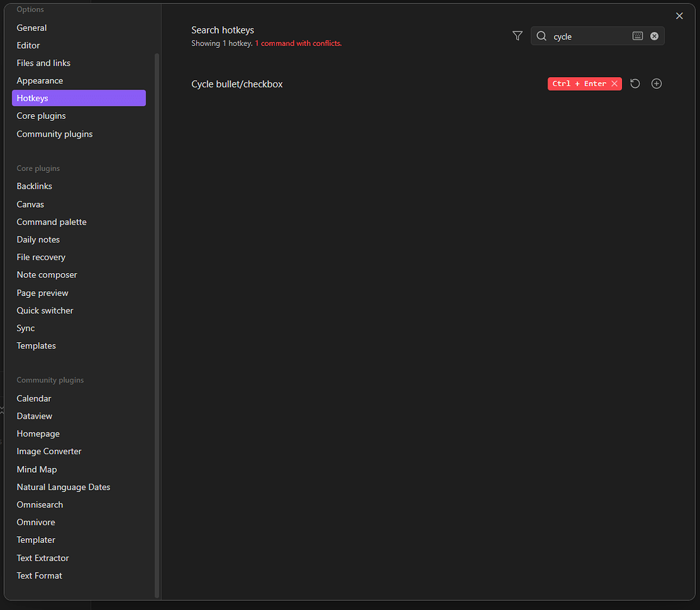Close the settings dialog

[x=679, y=16]
